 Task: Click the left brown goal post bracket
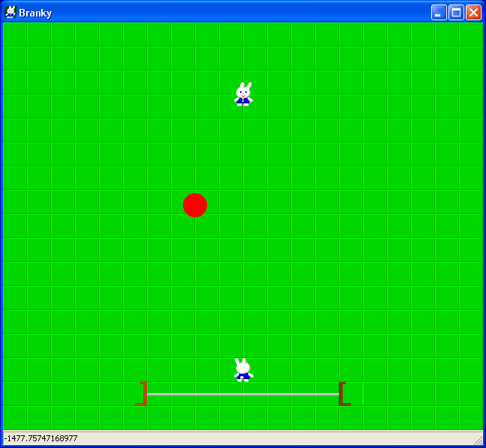(142, 393)
